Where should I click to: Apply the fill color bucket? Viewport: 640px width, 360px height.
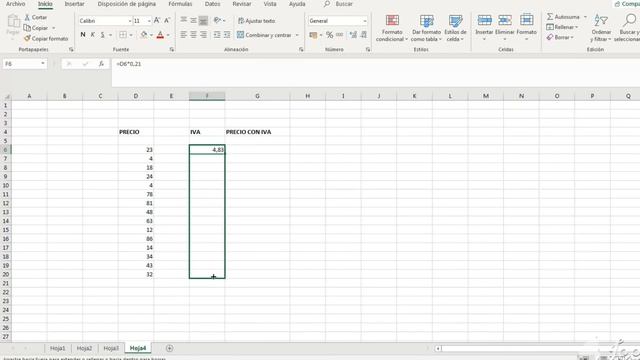pos(144,35)
